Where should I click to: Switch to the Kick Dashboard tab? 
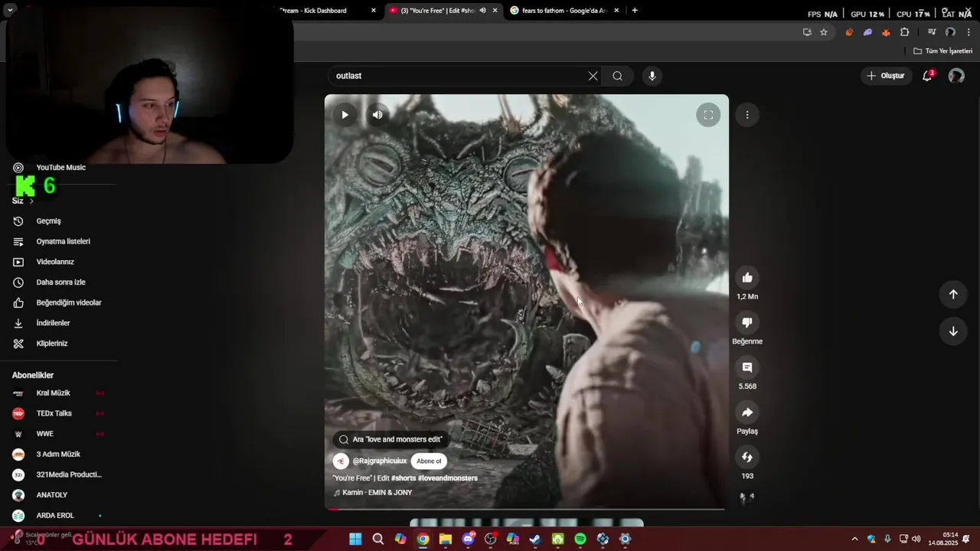[322, 11]
